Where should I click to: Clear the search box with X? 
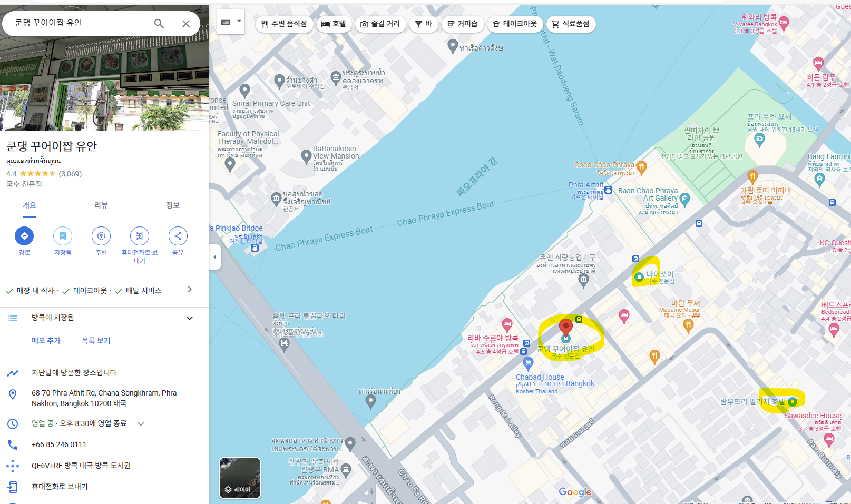tap(186, 24)
